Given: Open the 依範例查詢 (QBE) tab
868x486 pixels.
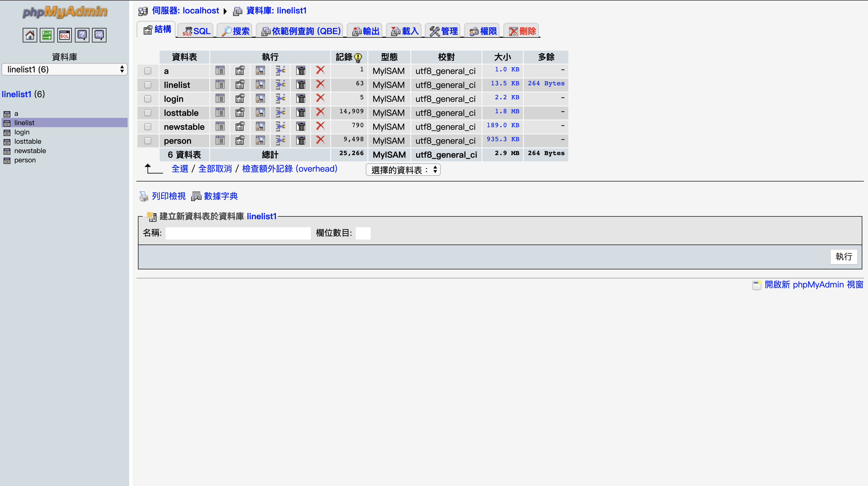Looking at the screenshot, I should [300, 31].
